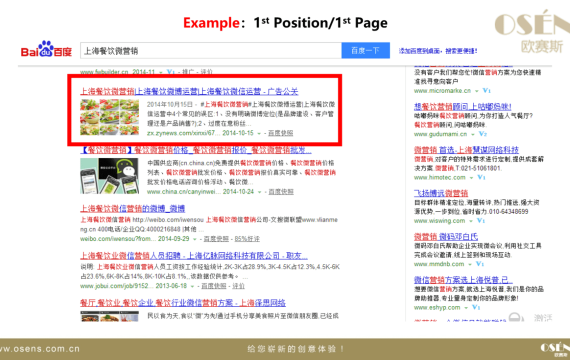570x360 pixels.
Task: Open 百度快照 for the www.china.cn result
Action: 281,192
